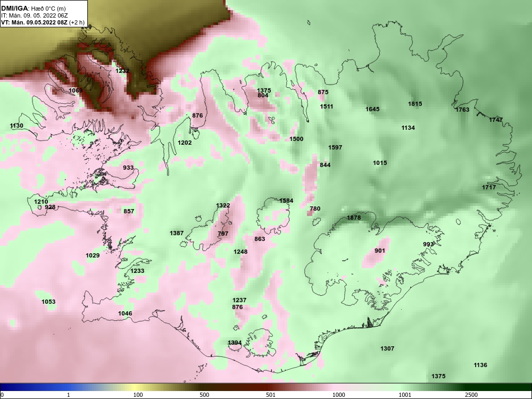The width and height of the screenshot is (532, 399).
Task: Select the legend label 1001
Action: (x=405, y=395)
